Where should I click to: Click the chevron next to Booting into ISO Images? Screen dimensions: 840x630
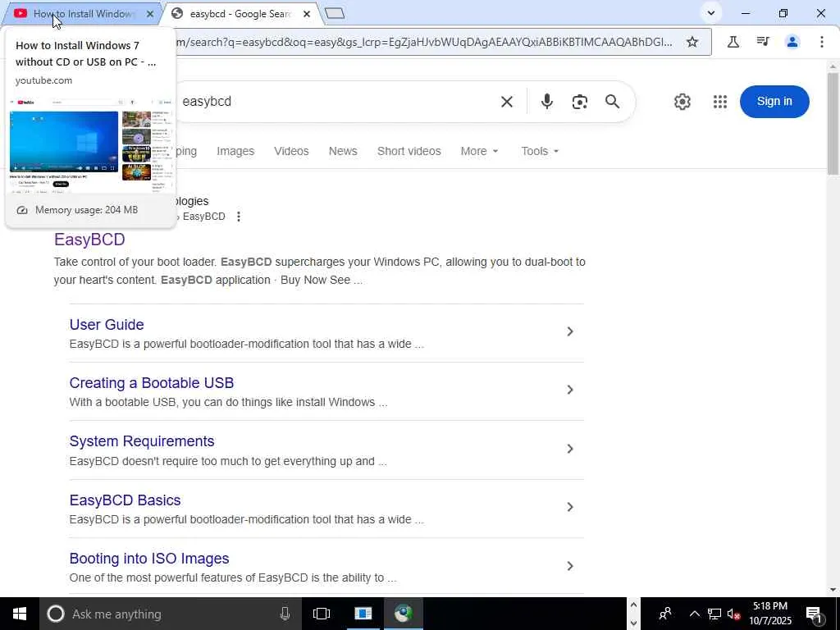[570, 566]
